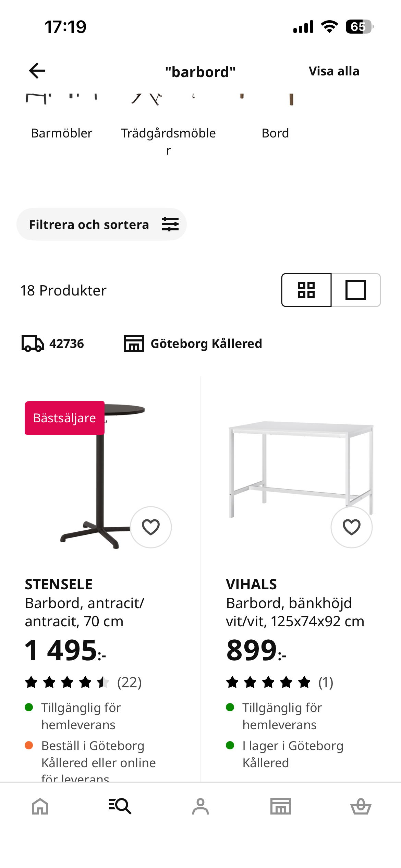Tap the Visa alla link
The image size is (401, 868).
point(334,71)
